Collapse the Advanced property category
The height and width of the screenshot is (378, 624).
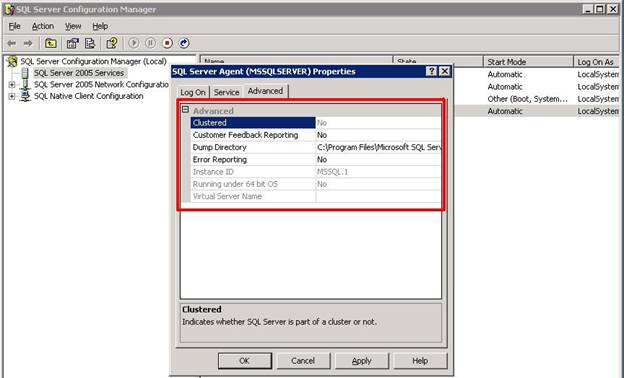point(185,110)
